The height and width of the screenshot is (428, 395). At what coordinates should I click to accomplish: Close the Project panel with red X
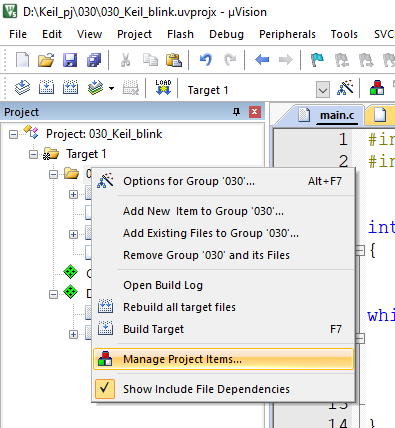point(254,112)
